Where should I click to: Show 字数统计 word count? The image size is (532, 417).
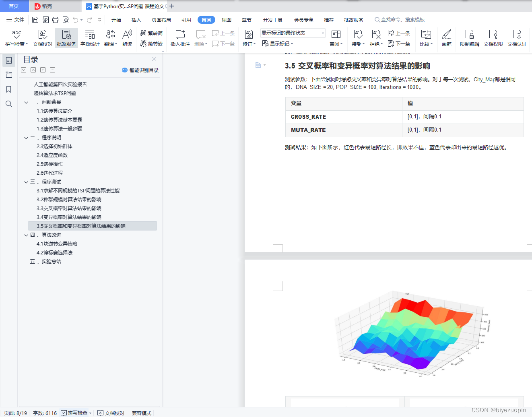tap(90, 38)
